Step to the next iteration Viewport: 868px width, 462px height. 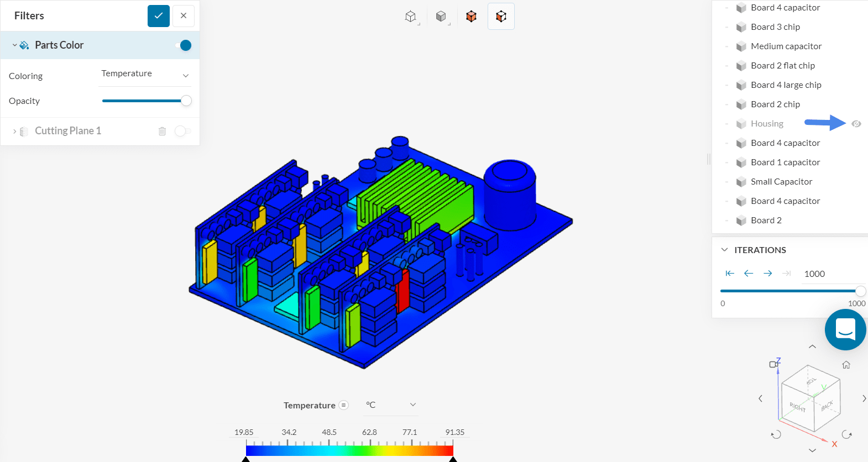pos(767,274)
